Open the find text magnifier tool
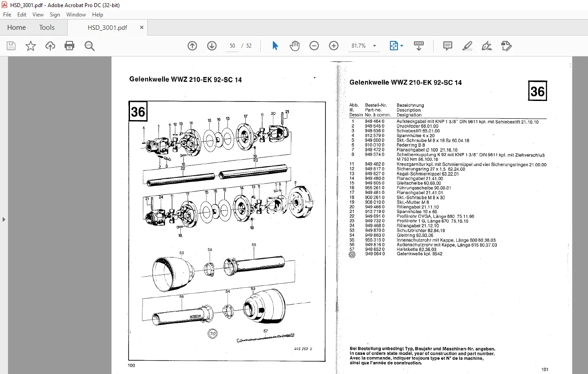 (x=89, y=46)
